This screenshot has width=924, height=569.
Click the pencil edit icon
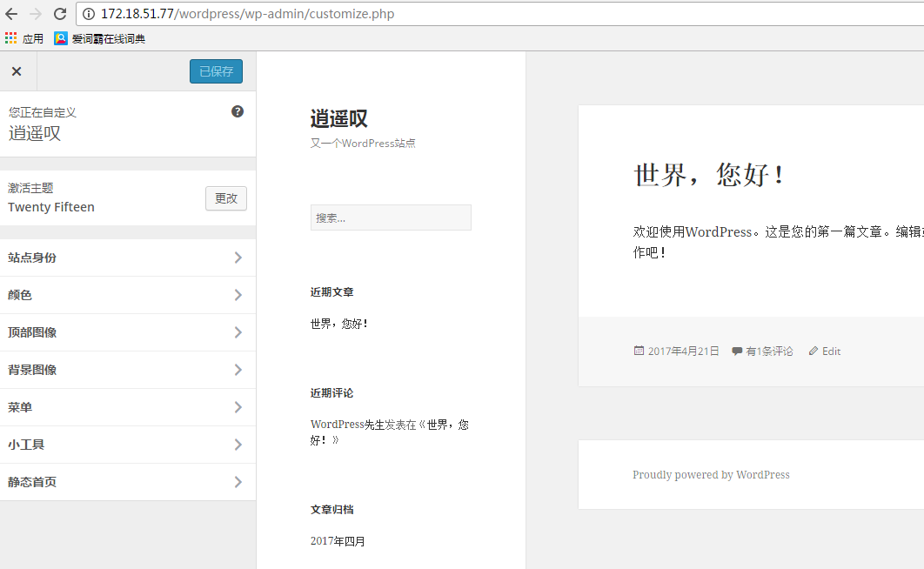tap(814, 351)
